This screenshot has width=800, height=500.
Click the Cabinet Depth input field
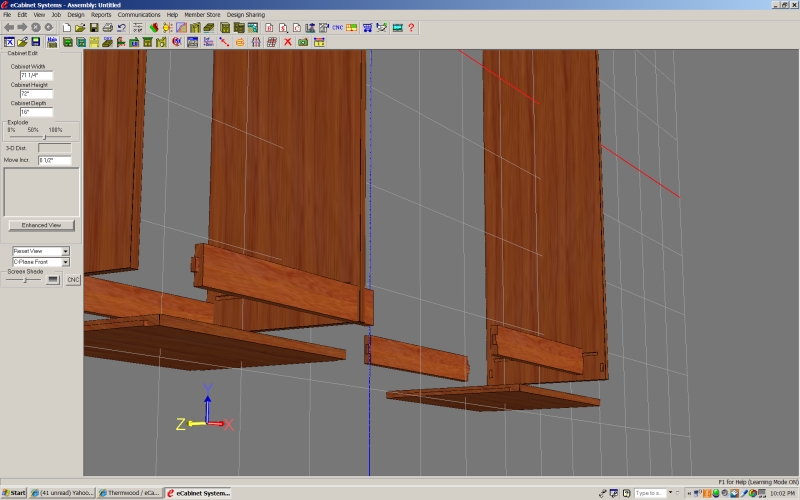pyautogui.click(x=36, y=112)
